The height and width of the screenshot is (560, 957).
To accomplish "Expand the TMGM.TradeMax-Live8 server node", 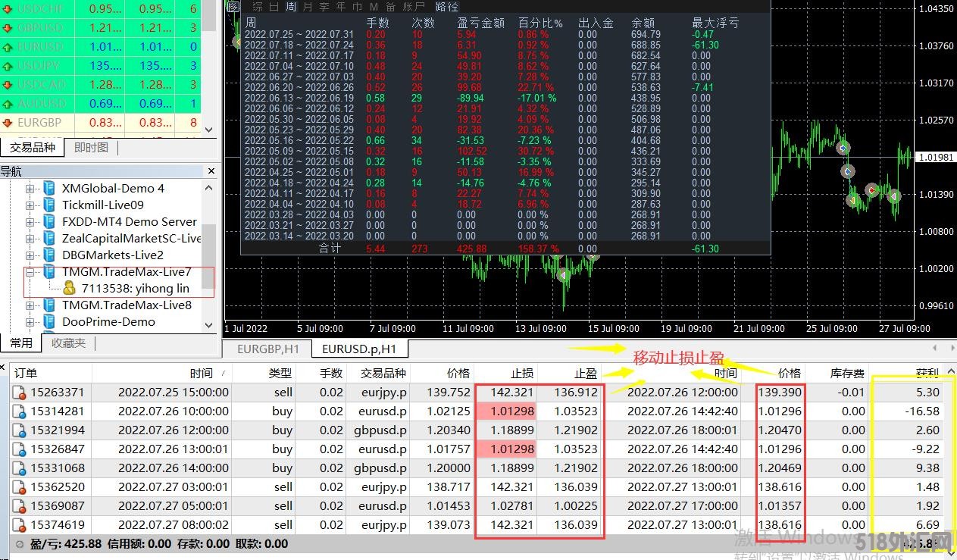I will (30, 305).
